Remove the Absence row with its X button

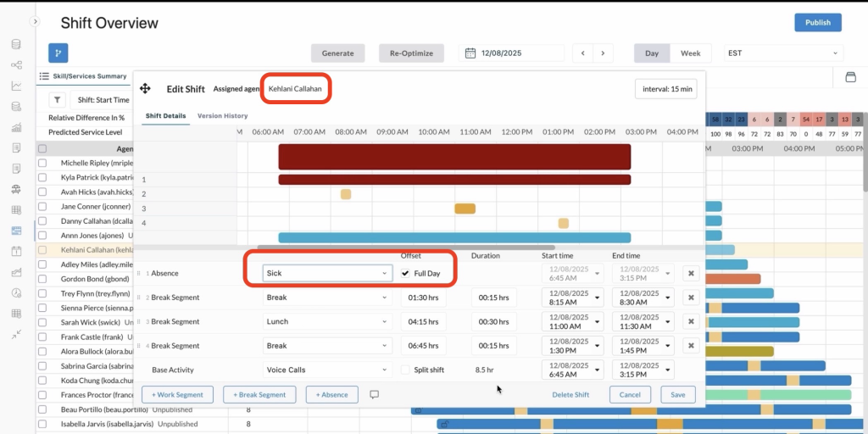[690, 274]
